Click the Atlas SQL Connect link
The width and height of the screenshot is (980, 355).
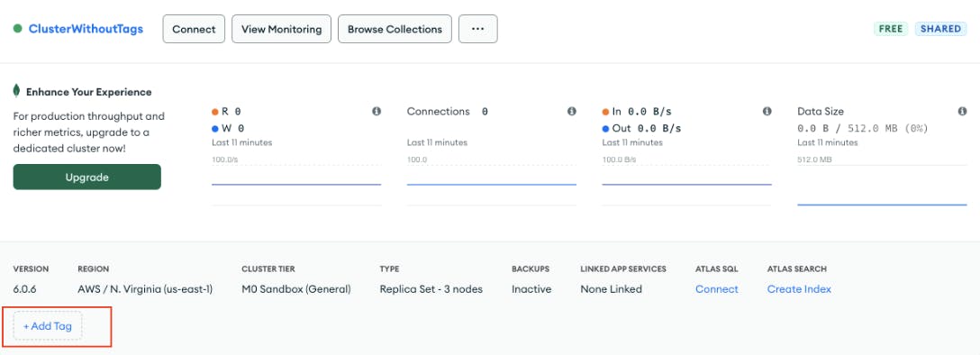[717, 288]
